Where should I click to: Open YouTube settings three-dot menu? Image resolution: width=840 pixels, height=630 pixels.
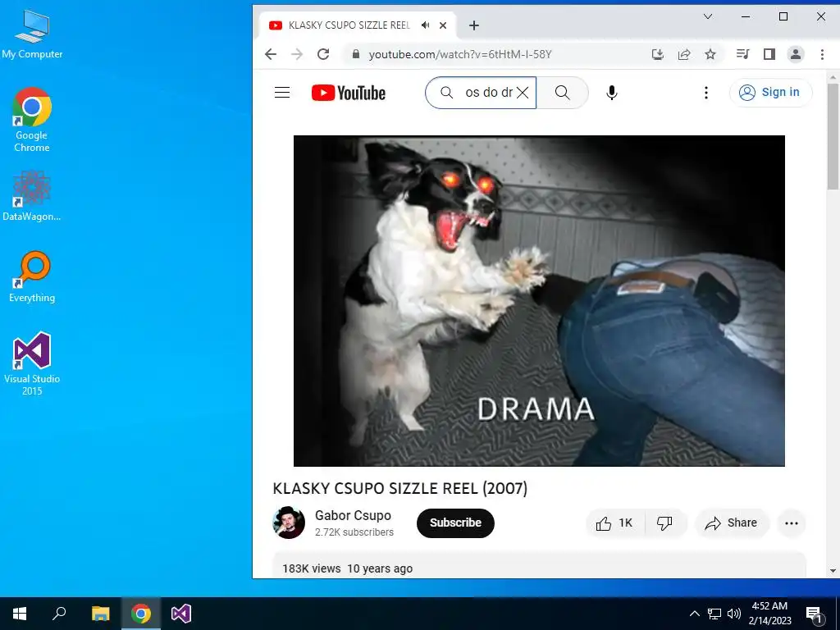706,93
